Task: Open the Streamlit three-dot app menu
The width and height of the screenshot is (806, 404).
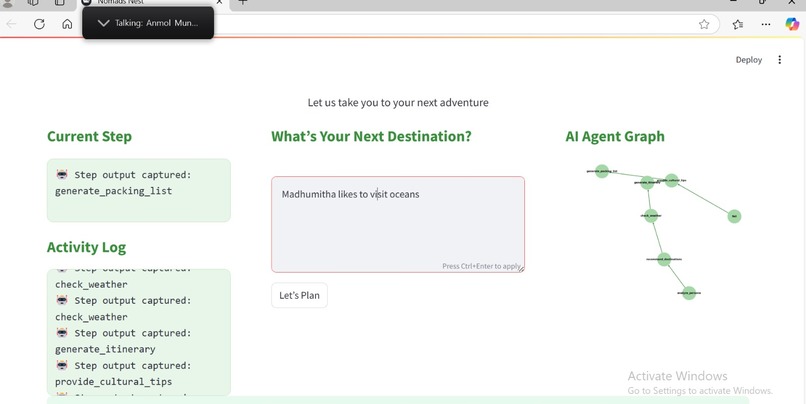Action: (779, 60)
